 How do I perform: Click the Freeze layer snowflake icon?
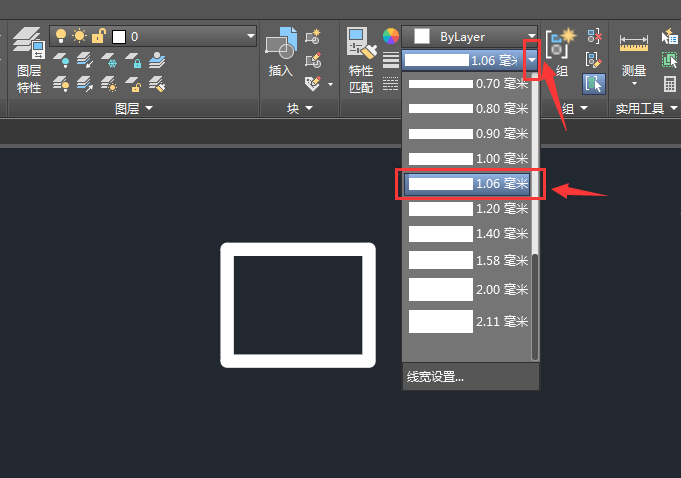(109, 59)
